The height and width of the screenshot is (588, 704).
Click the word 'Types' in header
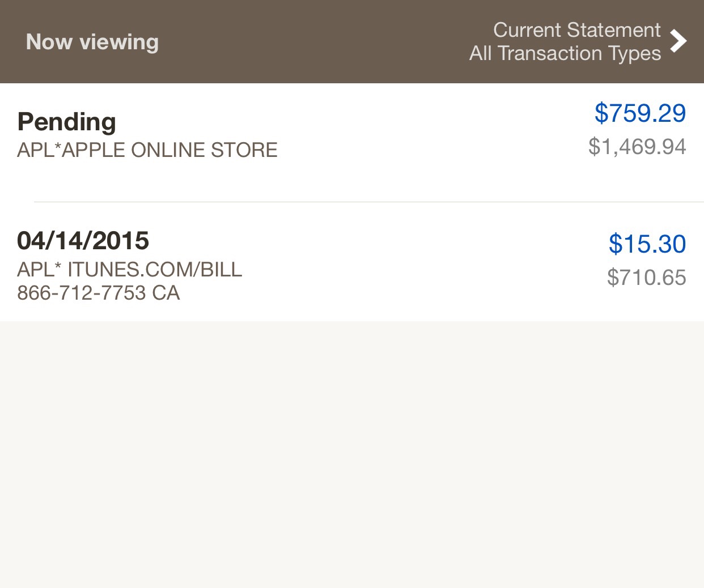tap(635, 54)
